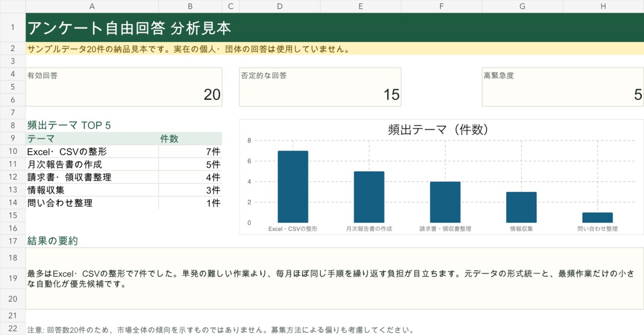Screen dimensions: 644x335
Task: Select the 月次報告書の作成 table cell
Action: tap(92, 164)
